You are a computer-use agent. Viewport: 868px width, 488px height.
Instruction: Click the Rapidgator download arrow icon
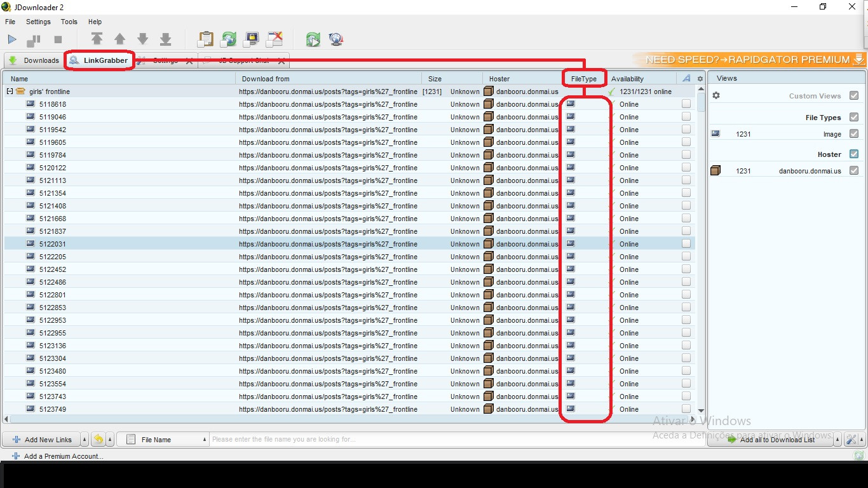[x=858, y=59]
